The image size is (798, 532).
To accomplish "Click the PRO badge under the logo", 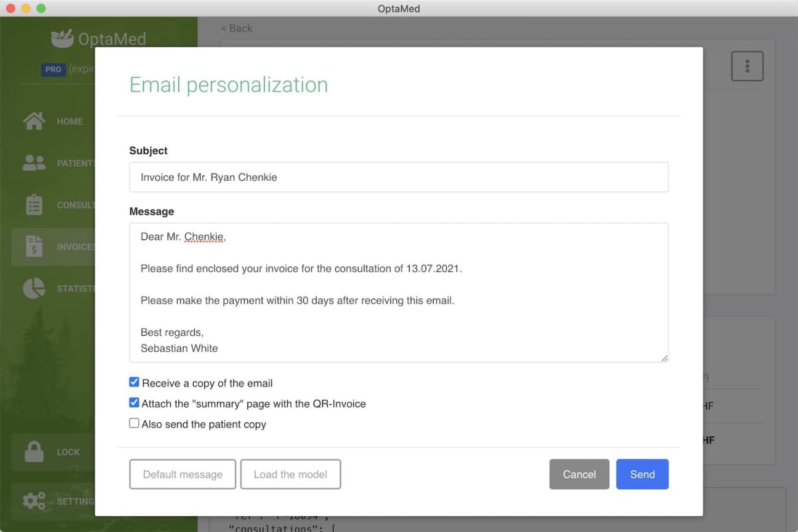I will (x=53, y=69).
